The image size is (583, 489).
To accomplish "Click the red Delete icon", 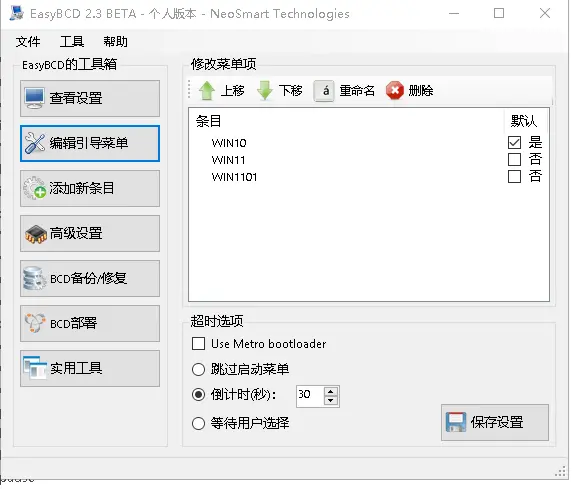I will (395, 91).
